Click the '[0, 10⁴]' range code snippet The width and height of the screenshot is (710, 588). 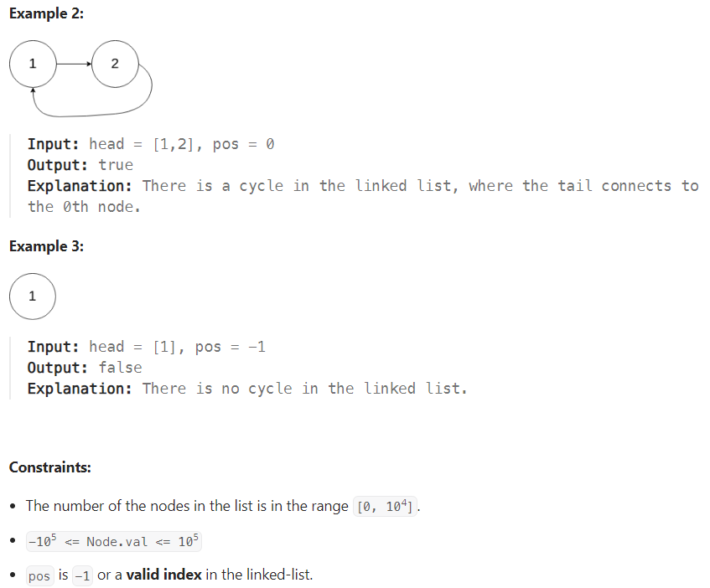click(x=385, y=506)
